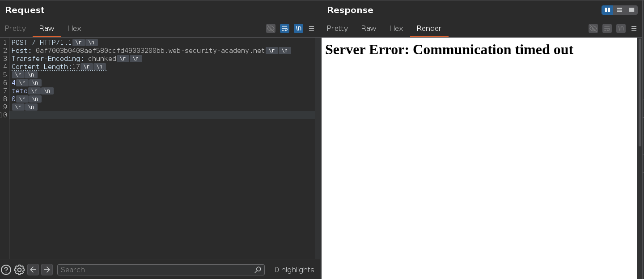The width and height of the screenshot is (644, 279).
Task: Select top-bottom split layout icon
Action: (619, 10)
